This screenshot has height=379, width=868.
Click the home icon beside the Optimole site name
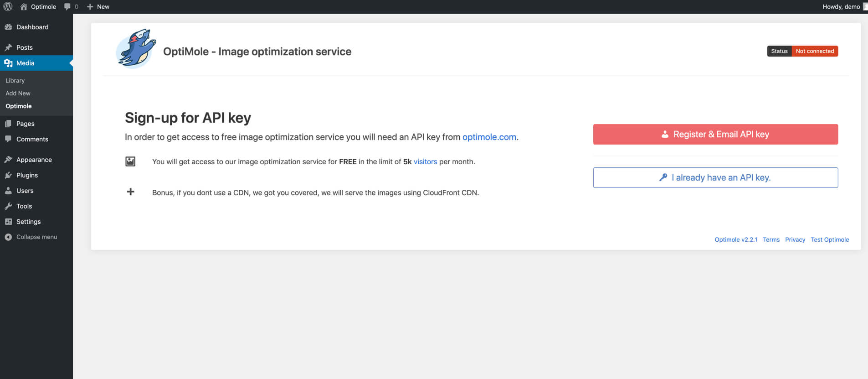pyautogui.click(x=24, y=6)
